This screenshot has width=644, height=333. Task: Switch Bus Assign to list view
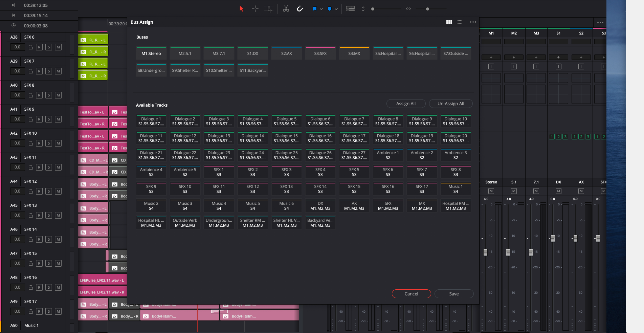[459, 22]
